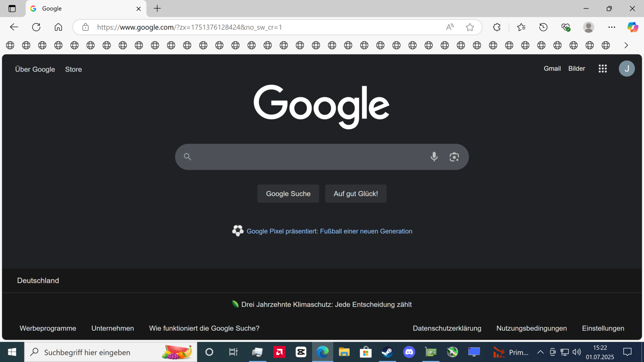Open Discord from the taskbar
The width and height of the screenshot is (644, 362).
[409, 352]
